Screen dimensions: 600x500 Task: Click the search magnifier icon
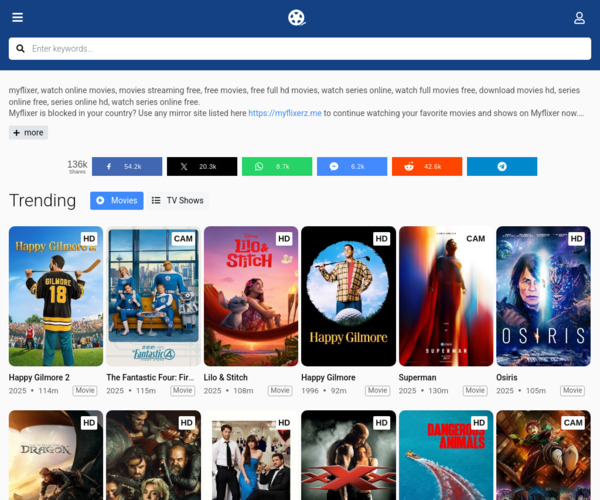[20, 49]
